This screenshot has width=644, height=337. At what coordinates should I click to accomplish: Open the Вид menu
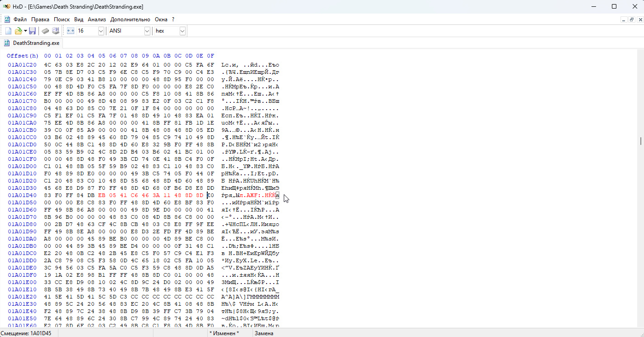pyautogui.click(x=79, y=19)
